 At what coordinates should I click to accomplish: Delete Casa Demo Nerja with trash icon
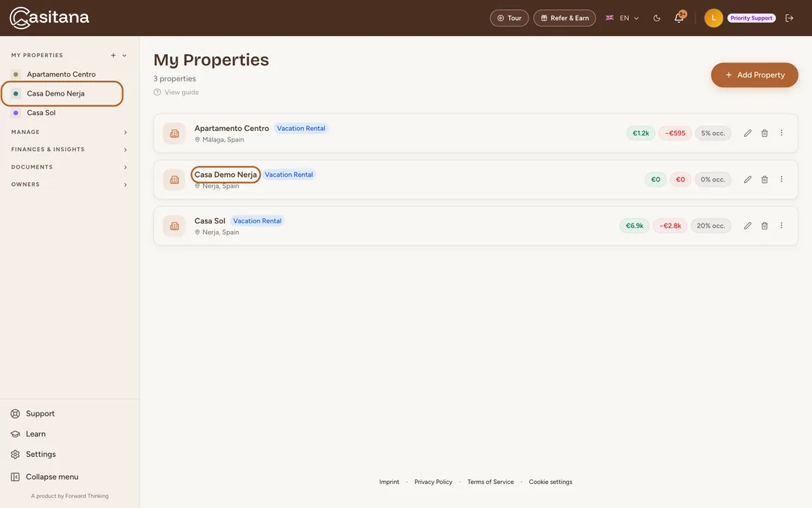click(765, 179)
